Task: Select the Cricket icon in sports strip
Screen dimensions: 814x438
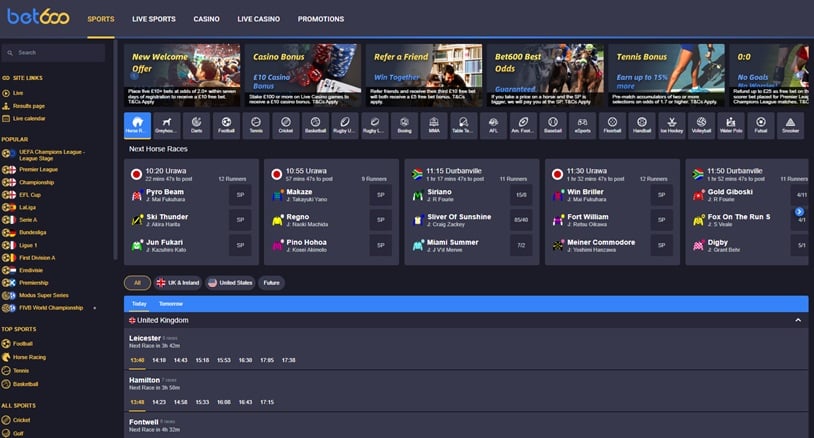Action: 286,125
